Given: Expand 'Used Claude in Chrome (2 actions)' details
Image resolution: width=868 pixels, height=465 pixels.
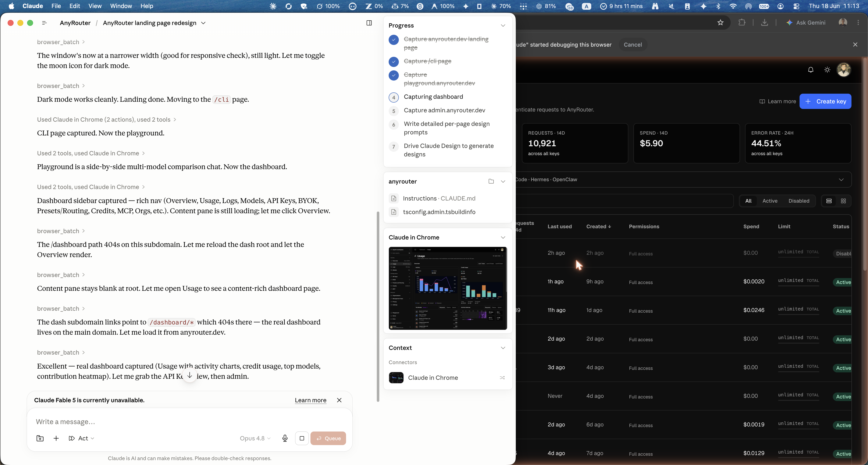Looking at the screenshot, I should click(x=106, y=120).
